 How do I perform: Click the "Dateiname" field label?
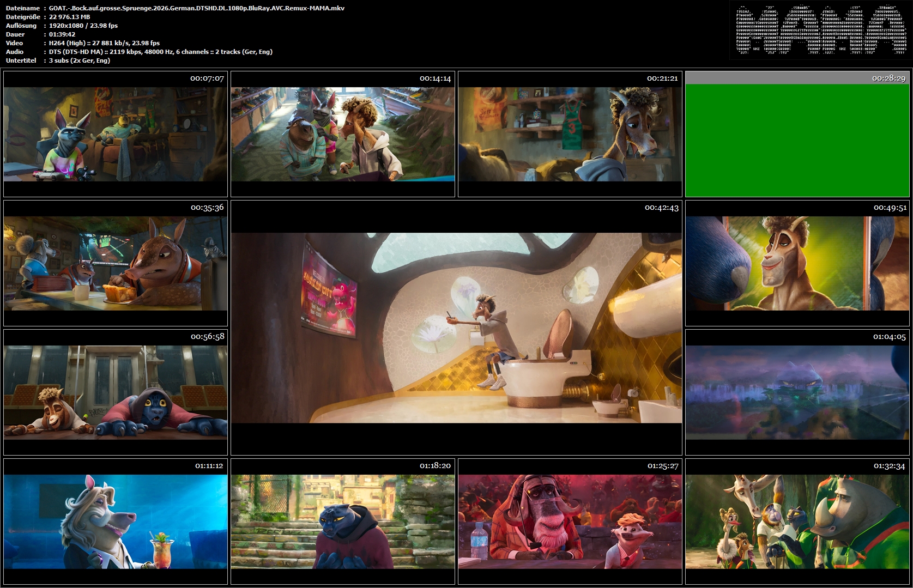tap(23, 8)
